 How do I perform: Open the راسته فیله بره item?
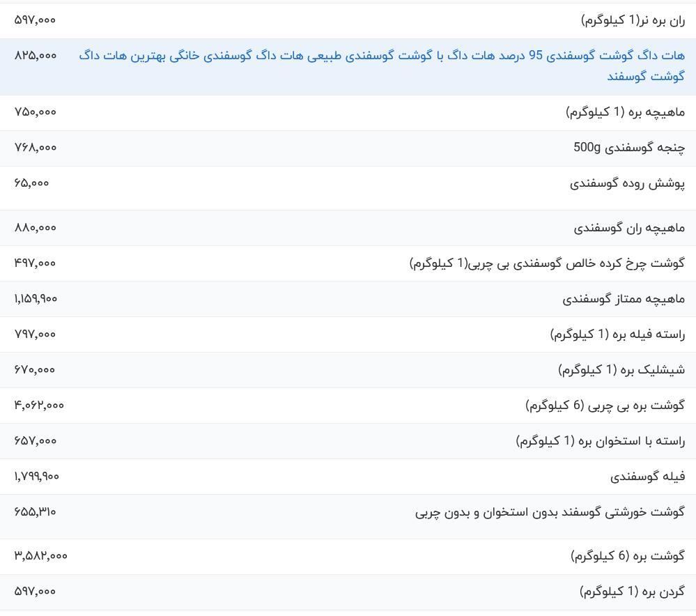click(617, 334)
